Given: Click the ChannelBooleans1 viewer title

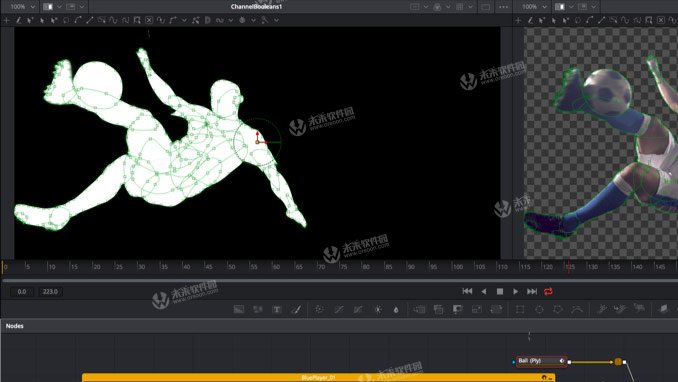Looking at the screenshot, I should [x=256, y=6].
